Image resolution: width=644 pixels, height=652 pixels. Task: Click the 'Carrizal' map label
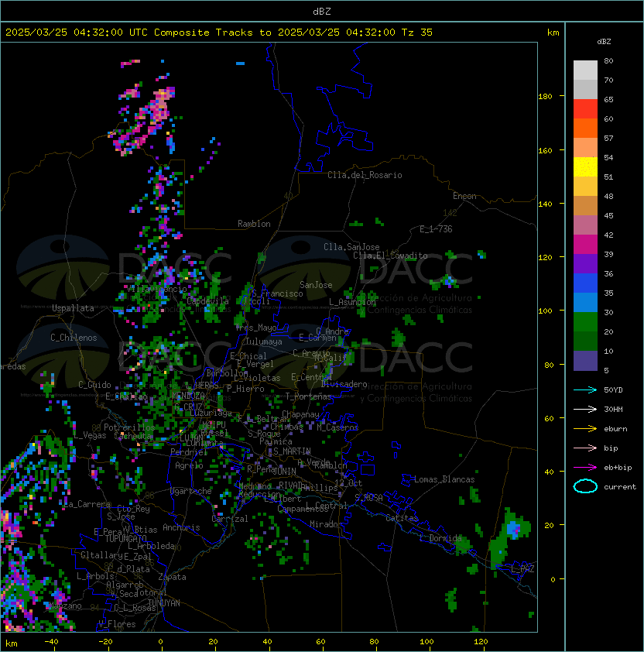[x=230, y=519]
